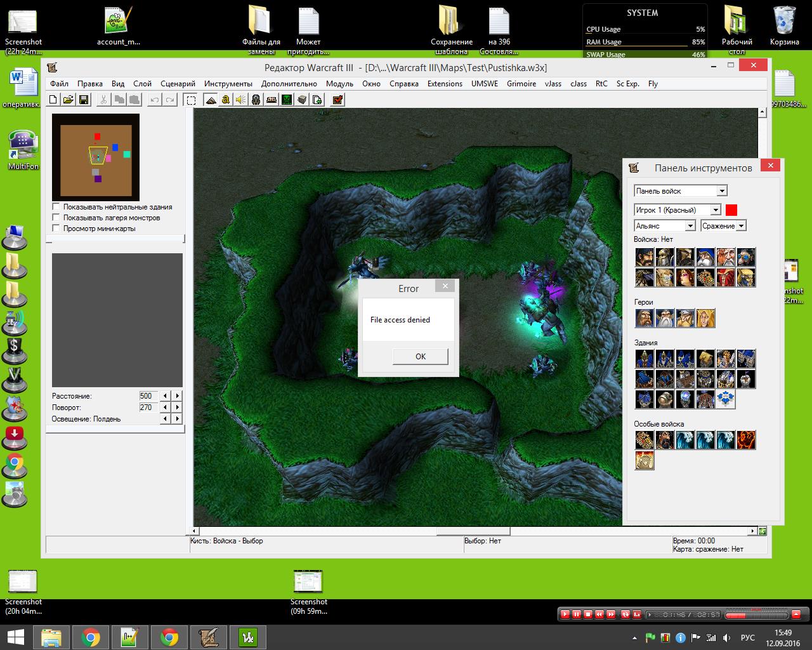Open the Campaign Editor toolbar icon

pyautogui.click(x=271, y=100)
